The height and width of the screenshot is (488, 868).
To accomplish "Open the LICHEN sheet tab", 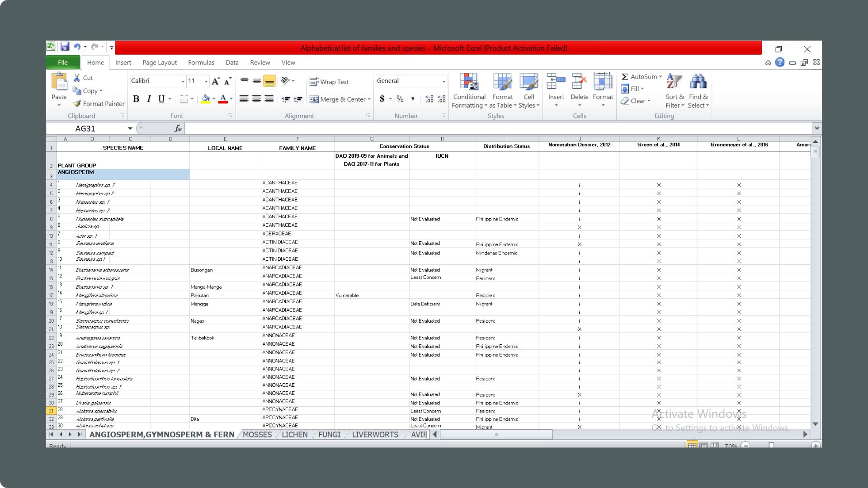I will click(295, 435).
